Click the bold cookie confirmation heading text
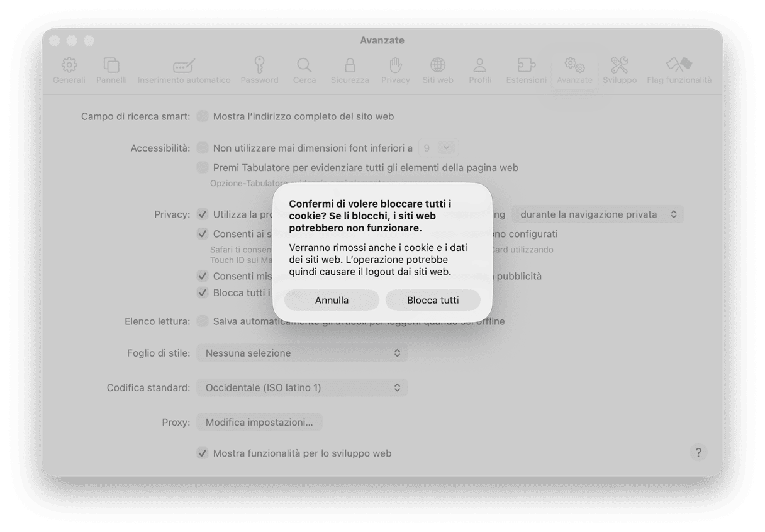The height and width of the screenshot is (532, 765). tap(370, 216)
